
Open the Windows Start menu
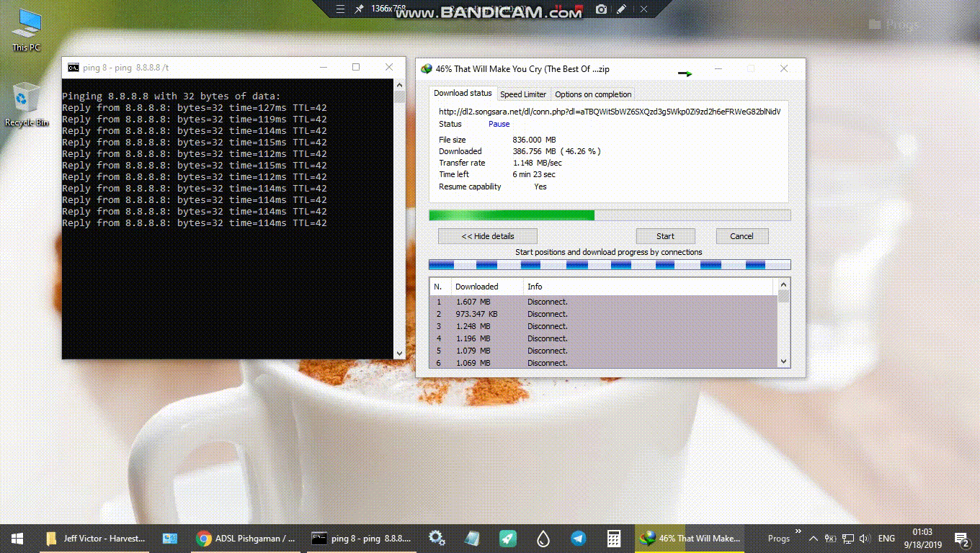click(17, 538)
